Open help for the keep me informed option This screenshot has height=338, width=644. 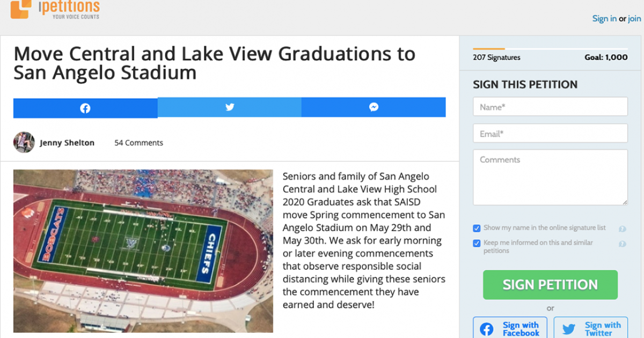tap(622, 243)
